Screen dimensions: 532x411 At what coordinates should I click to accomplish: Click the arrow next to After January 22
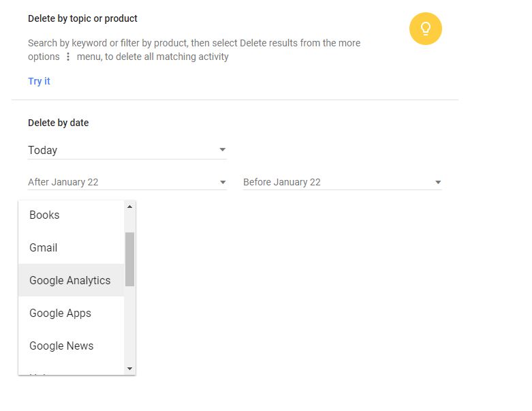(223, 183)
